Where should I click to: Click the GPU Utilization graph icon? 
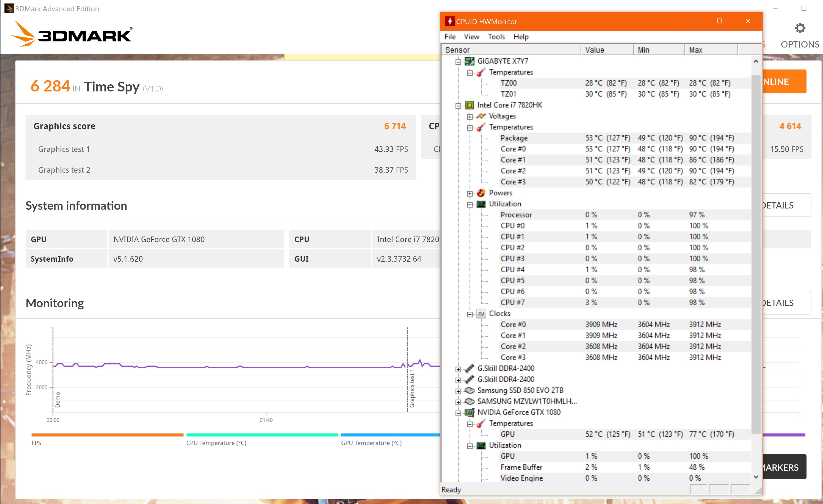[x=481, y=445]
